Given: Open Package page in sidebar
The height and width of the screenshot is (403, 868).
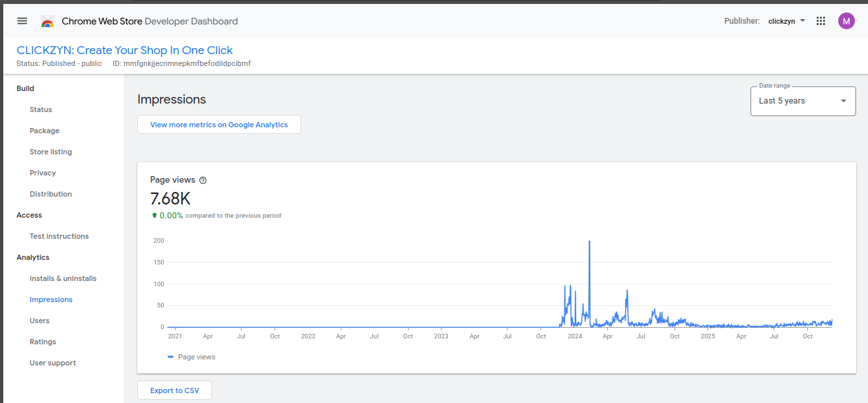Looking at the screenshot, I should [x=44, y=131].
